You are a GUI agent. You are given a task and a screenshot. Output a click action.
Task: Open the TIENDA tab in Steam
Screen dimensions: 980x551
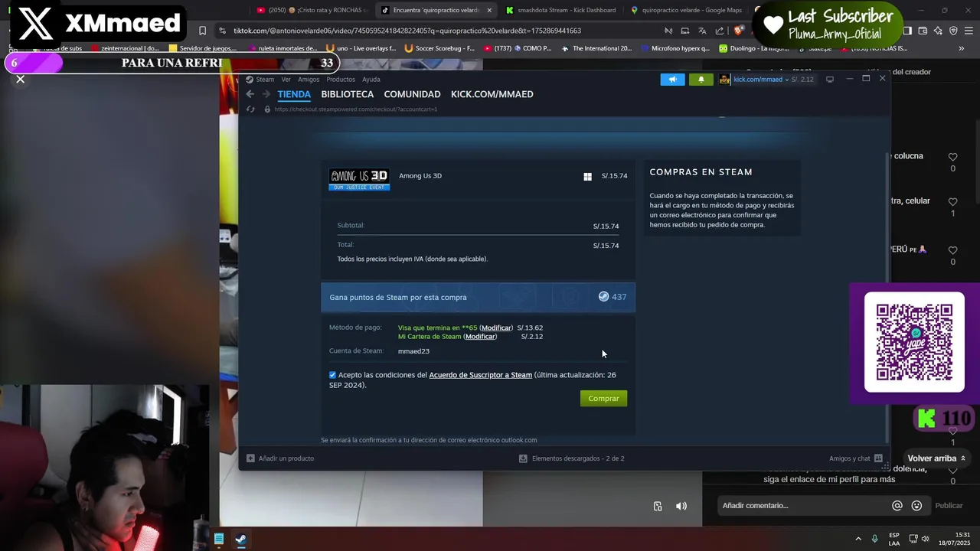coord(294,94)
